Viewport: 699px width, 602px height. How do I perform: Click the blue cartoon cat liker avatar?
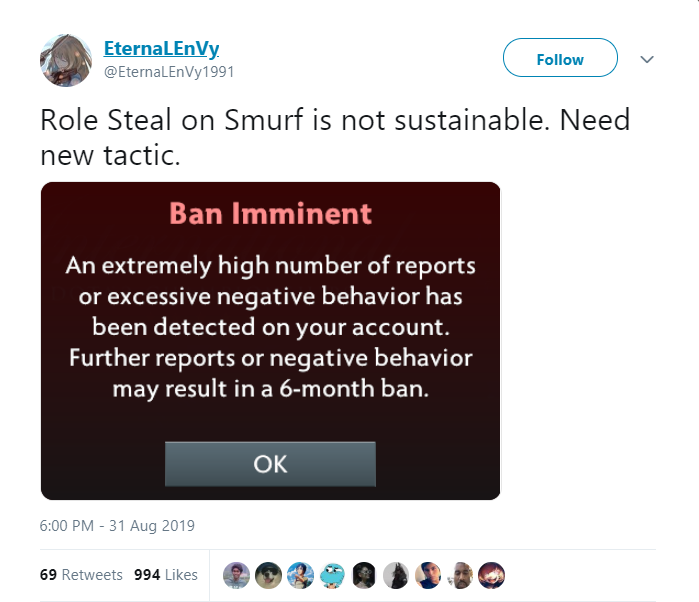pos(332,575)
